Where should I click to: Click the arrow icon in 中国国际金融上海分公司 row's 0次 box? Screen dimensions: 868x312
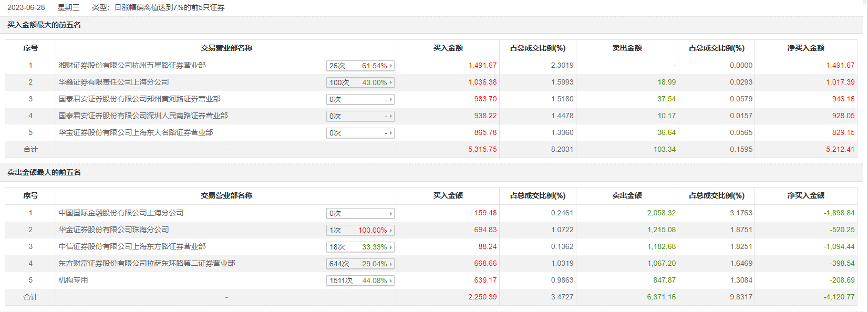(x=391, y=213)
